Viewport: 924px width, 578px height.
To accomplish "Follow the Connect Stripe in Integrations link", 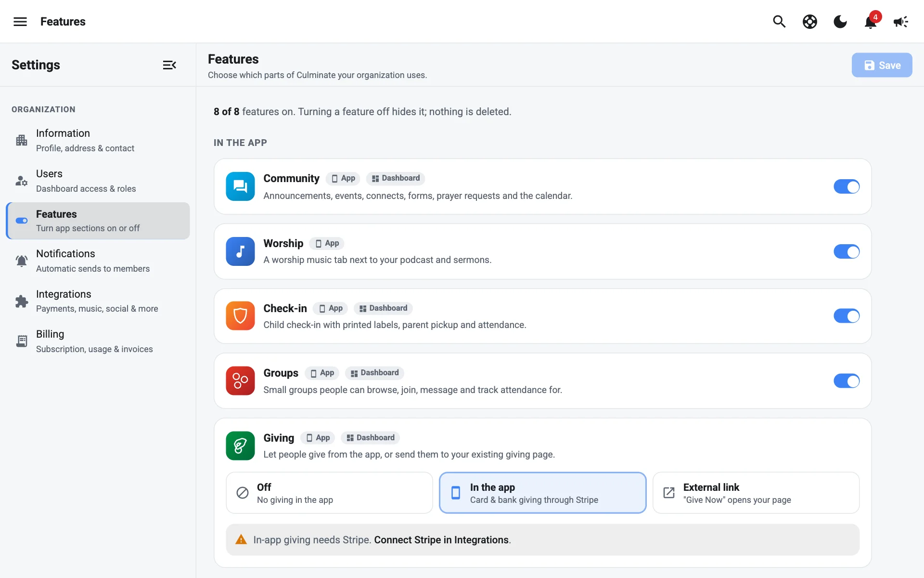I will [441, 540].
